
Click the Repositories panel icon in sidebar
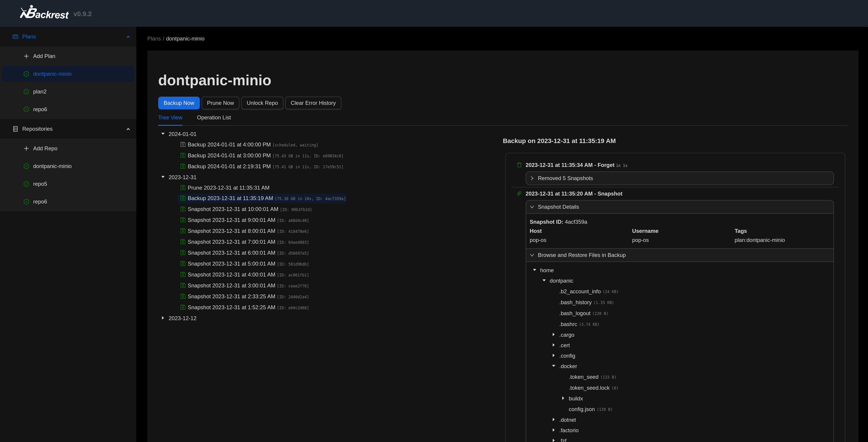point(15,129)
